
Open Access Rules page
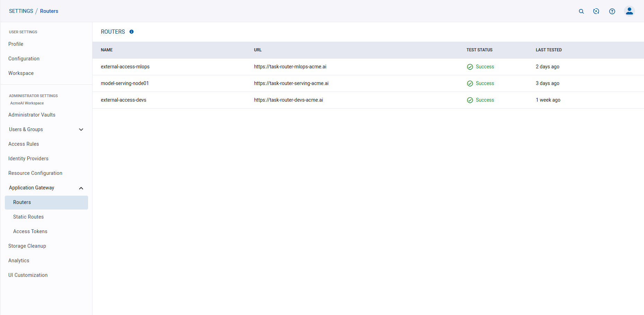(x=24, y=144)
